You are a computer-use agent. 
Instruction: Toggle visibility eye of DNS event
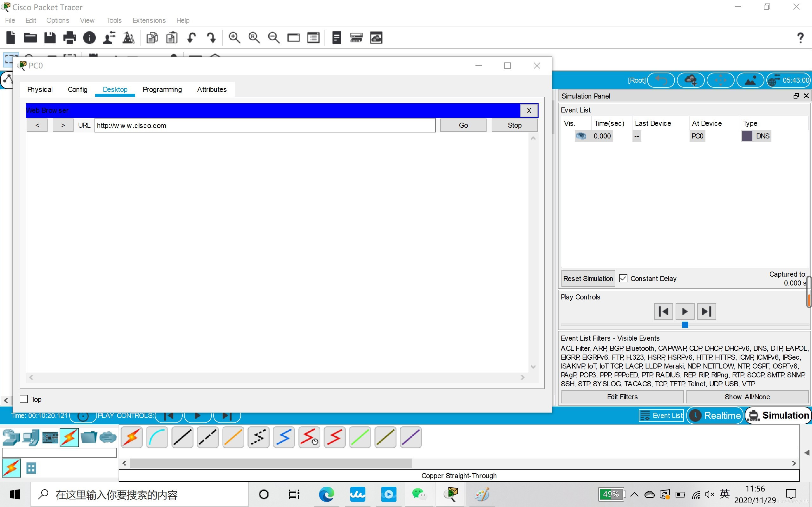pyautogui.click(x=581, y=136)
